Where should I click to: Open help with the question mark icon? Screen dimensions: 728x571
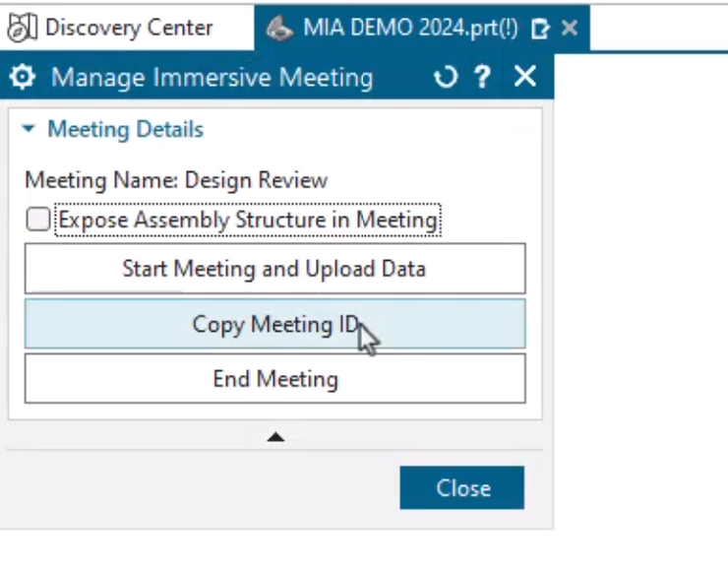[x=482, y=77]
